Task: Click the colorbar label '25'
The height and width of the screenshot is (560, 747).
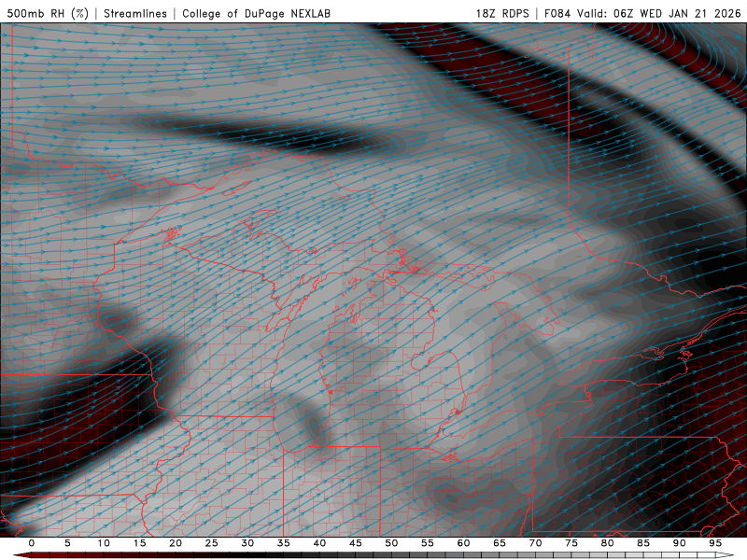Action: tap(212, 543)
